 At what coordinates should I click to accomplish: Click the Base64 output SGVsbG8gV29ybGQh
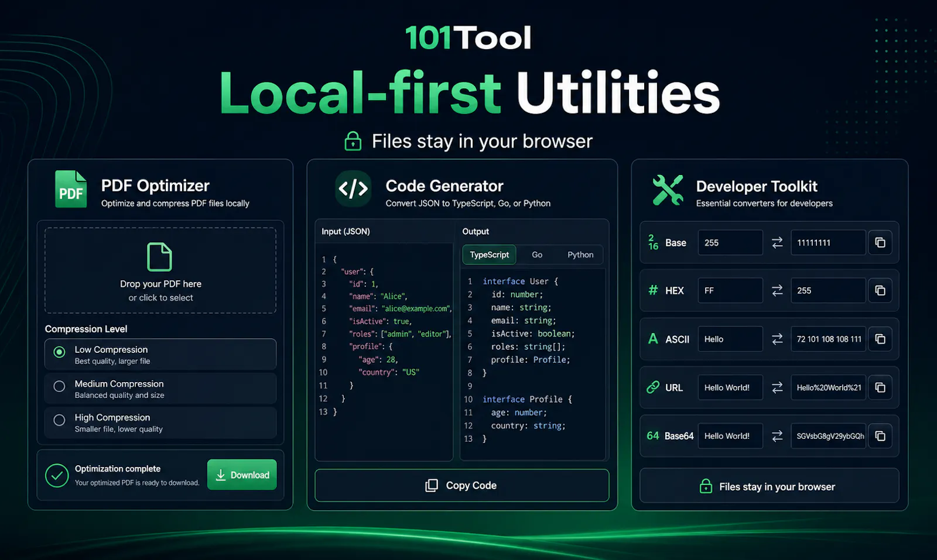click(x=828, y=436)
